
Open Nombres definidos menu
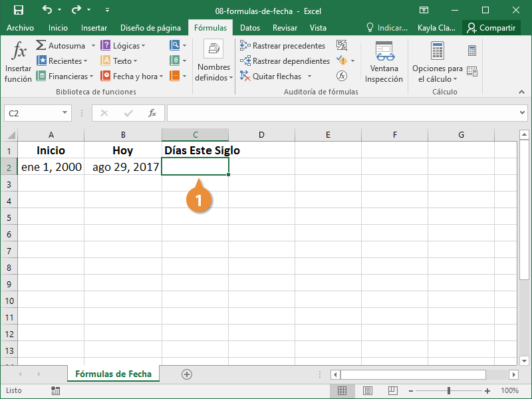coord(213,61)
